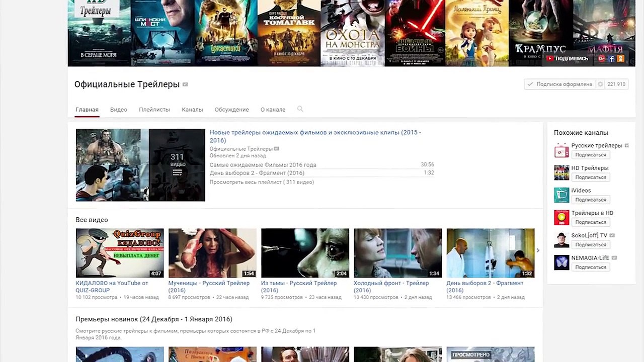Screen dimensions: 644x362
Task: Open the 'NEMAGIA-LifE' channel name link
Action: [x=590, y=258]
